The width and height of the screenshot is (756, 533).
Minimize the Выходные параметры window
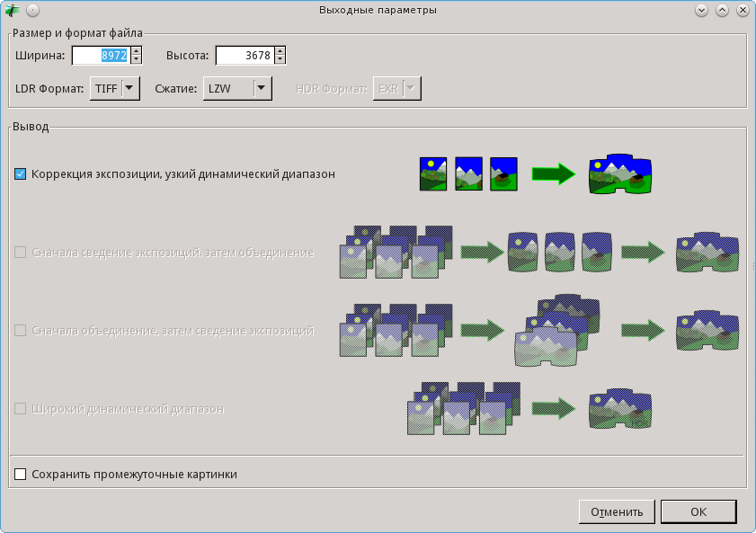click(701, 10)
